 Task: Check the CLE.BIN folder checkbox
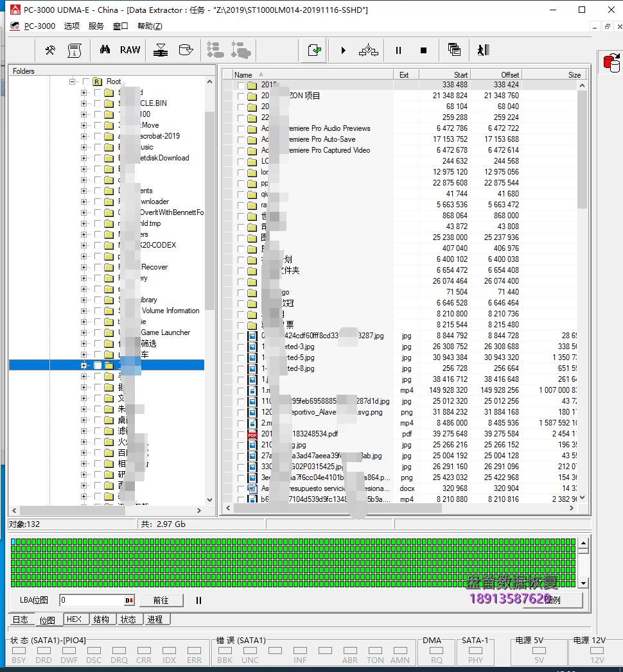click(98, 103)
